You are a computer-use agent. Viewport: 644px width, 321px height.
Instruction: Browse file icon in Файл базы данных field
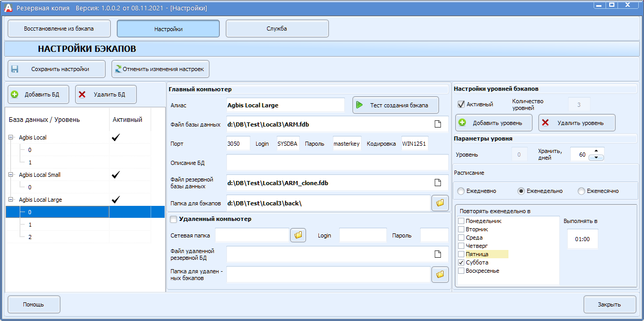[438, 124]
